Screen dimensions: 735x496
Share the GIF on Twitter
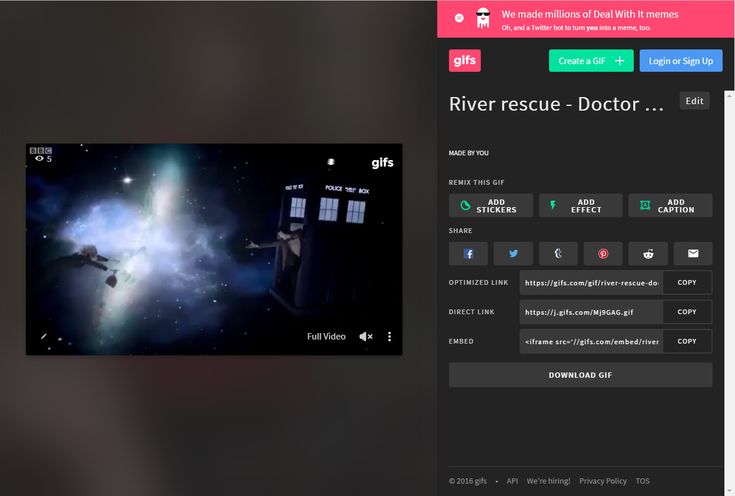point(513,254)
